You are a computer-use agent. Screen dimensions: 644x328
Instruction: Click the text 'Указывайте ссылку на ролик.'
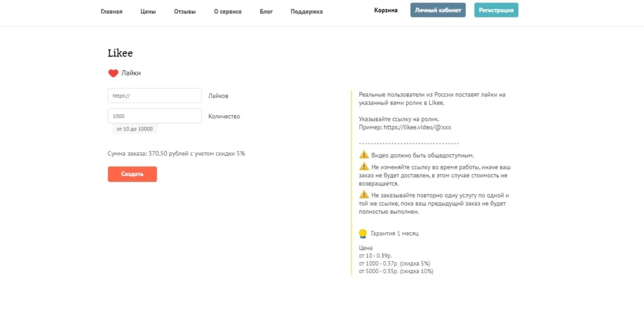(x=399, y=119)
